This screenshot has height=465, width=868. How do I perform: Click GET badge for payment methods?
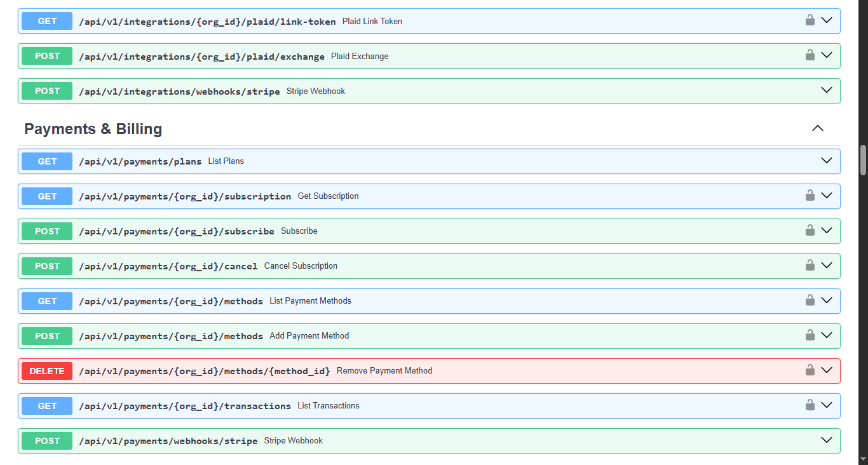pos(47,301)
